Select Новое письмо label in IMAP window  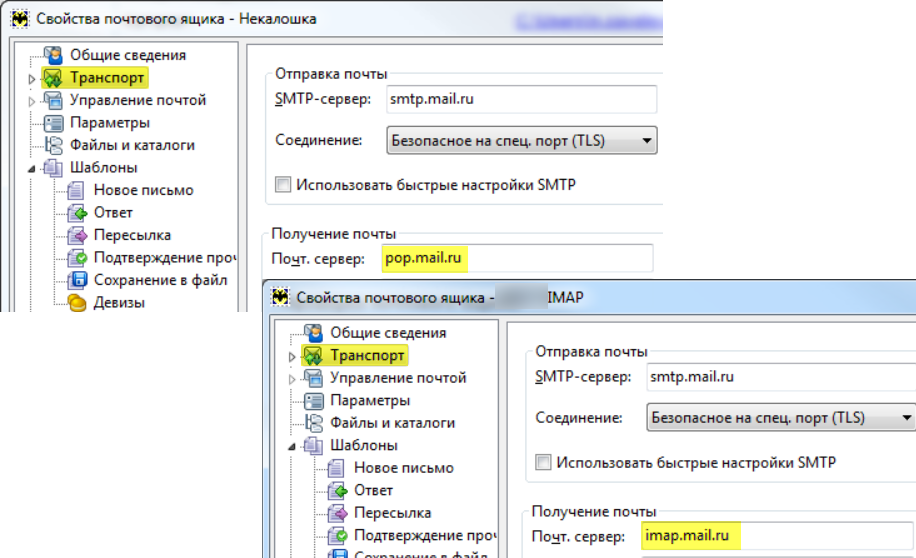click(404, 468)
